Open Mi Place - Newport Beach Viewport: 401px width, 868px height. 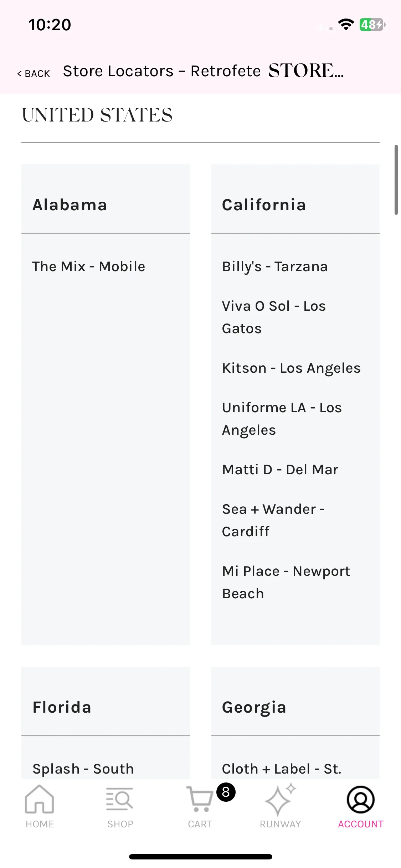tap(286, 582)
